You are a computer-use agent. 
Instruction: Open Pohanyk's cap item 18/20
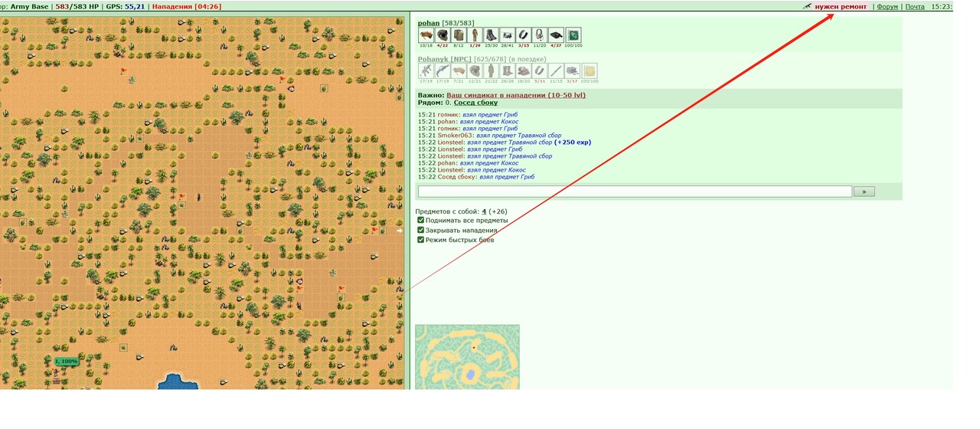(x=524, y=70)
